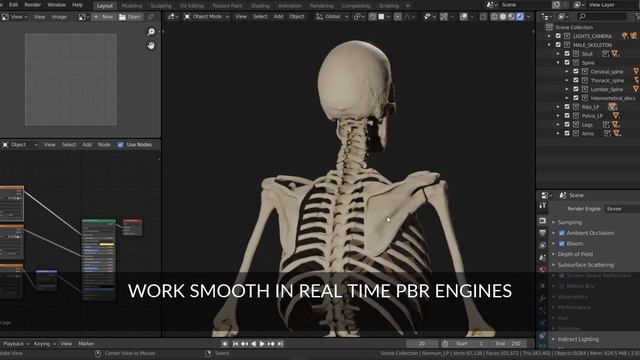Click the Scene Collection icon in outliner
This screenshot has height=360, width=640.
pos(549,27)
